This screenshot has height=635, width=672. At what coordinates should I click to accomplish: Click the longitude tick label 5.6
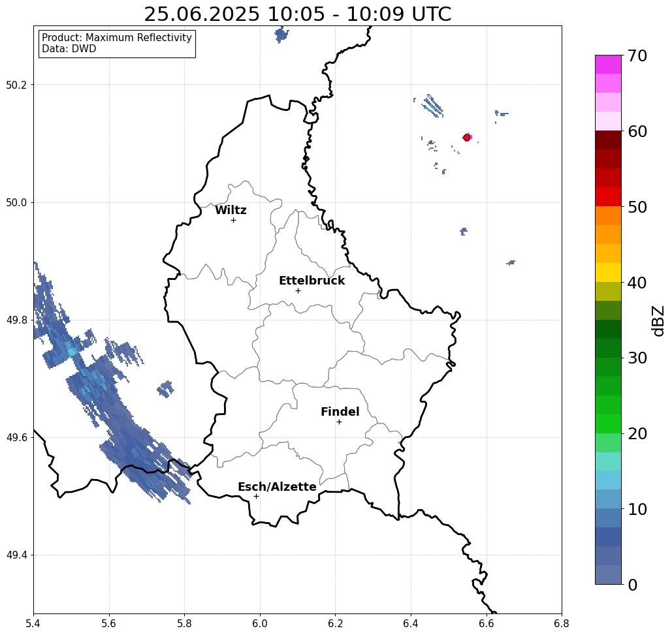(109, 623)
